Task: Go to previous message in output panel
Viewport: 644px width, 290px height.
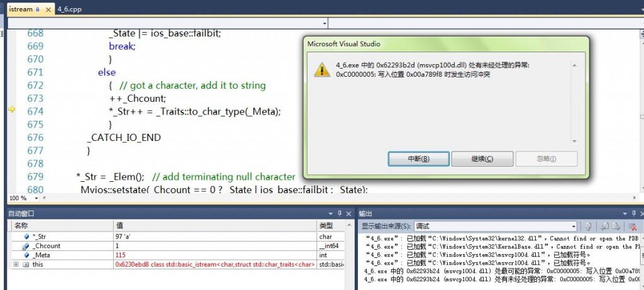Action: point(604,226)
